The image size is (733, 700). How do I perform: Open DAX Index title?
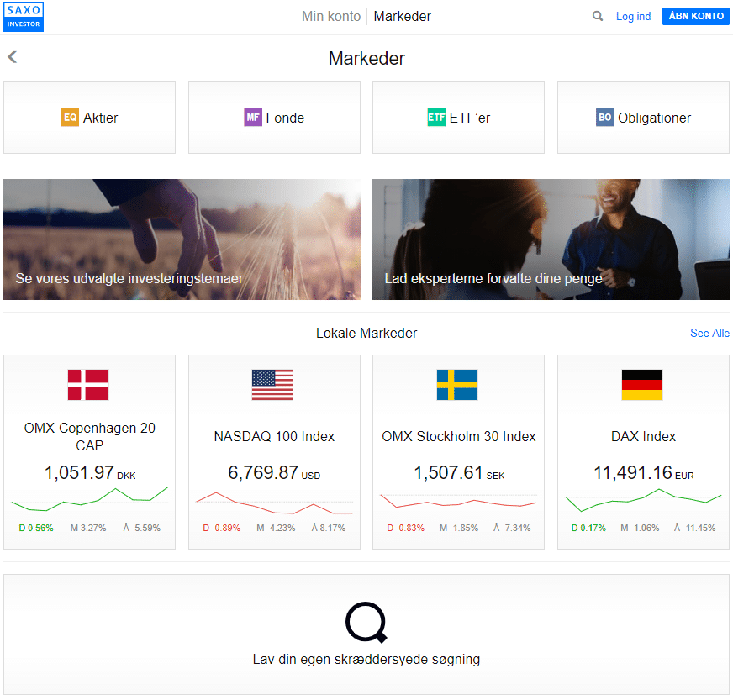point(643,436)
